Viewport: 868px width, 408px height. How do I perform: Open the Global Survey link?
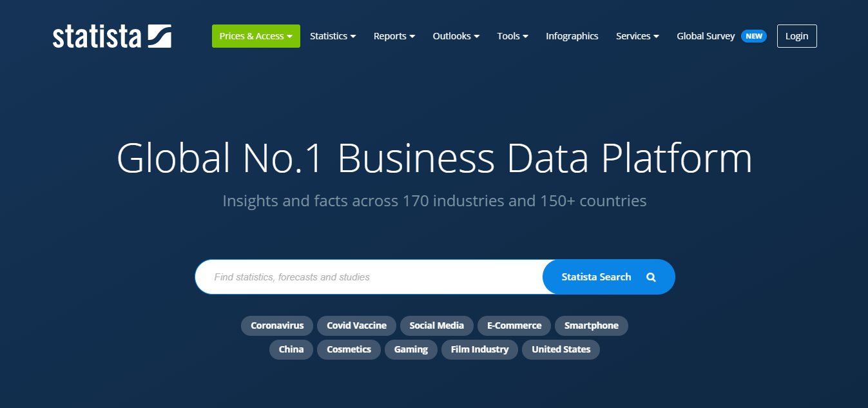pyautogui.click(x=706, y=36)
